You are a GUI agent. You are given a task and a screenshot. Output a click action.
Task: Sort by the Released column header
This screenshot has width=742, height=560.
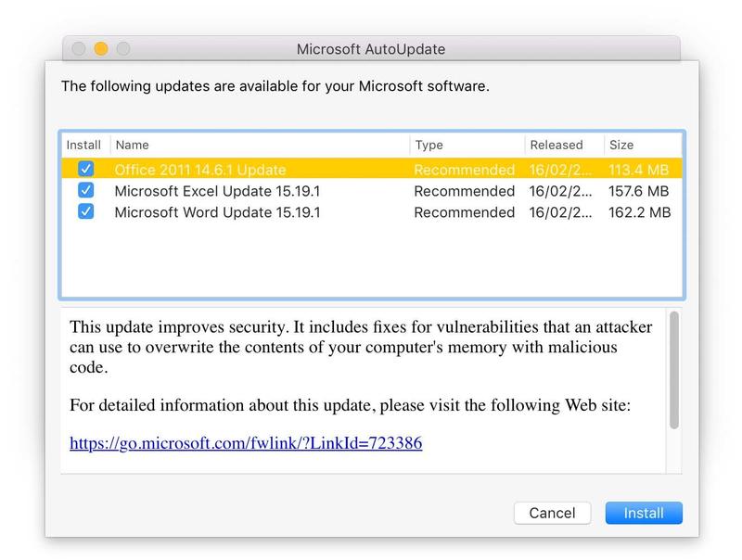click(x=565, y=145)
